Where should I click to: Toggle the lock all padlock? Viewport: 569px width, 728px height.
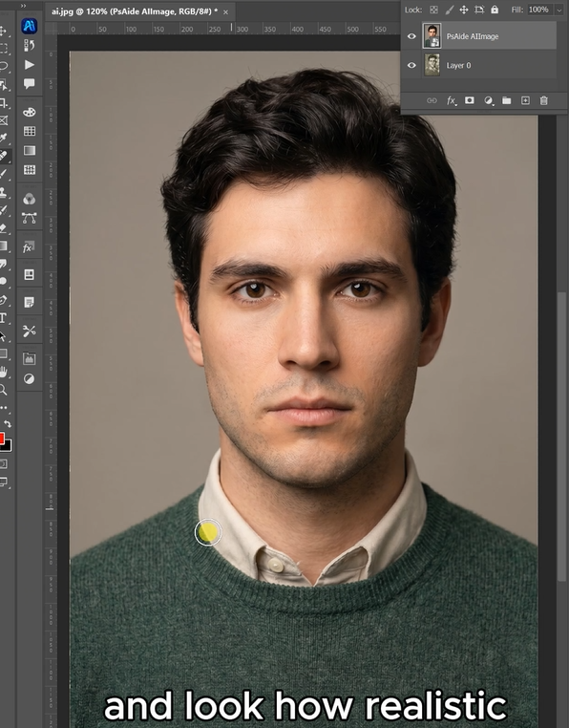tap(495, 10)
